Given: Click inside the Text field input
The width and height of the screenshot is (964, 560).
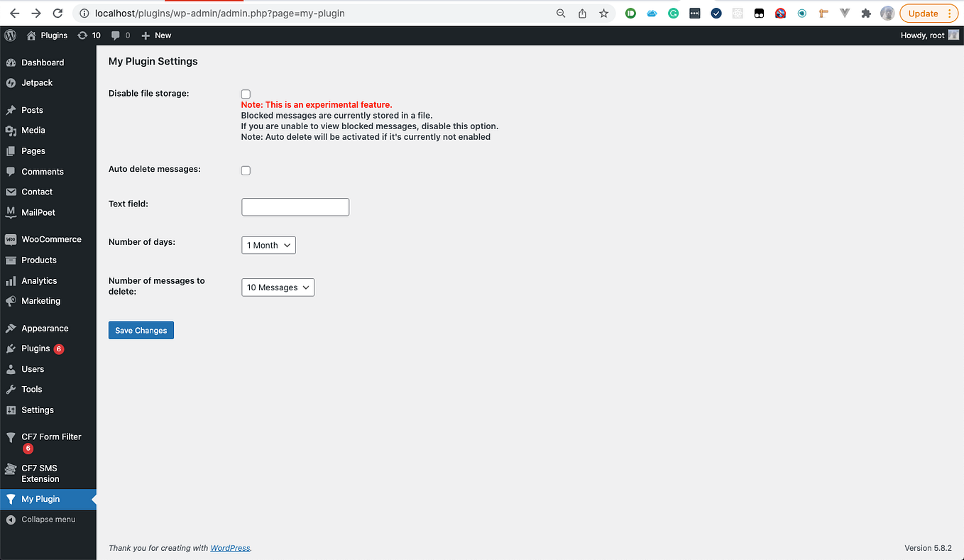Looking at the screenshot, I should point(295,207).
